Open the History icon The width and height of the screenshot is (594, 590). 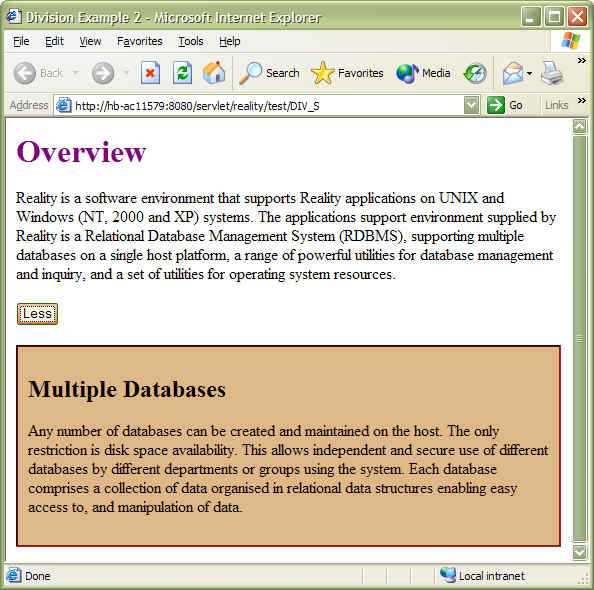coord(475,73)
